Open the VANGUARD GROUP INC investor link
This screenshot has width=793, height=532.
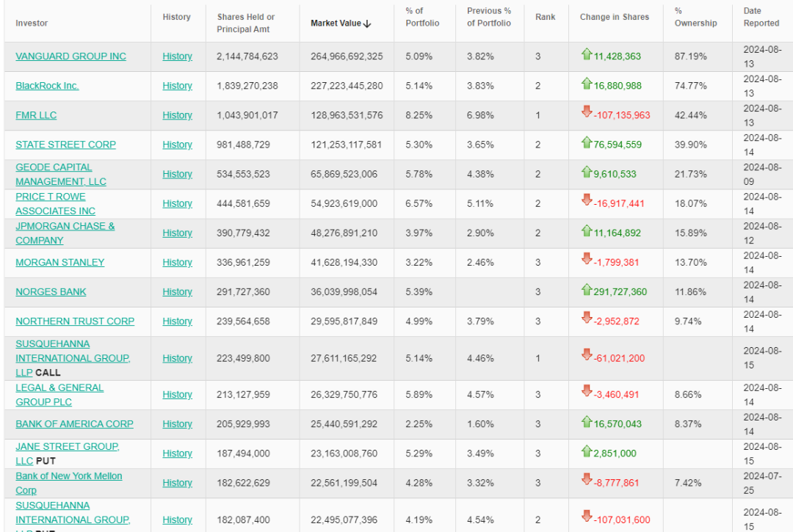click(70, 57)
